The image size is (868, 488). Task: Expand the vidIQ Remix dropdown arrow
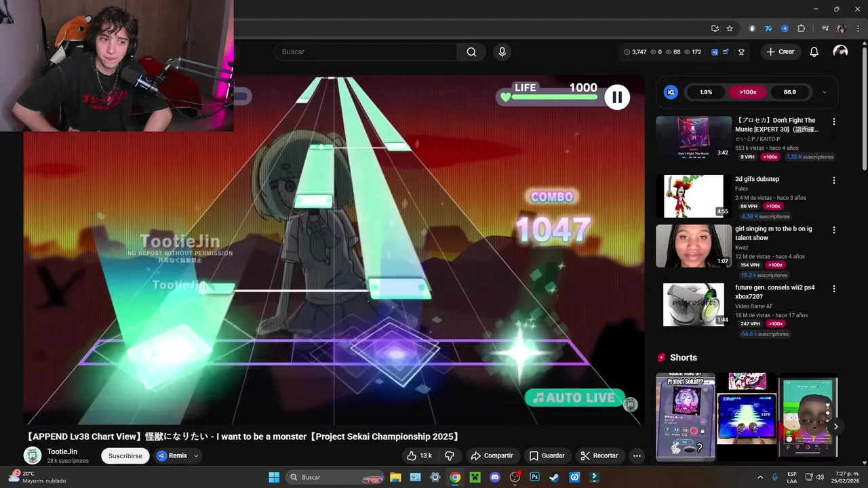tap(196, 456)
